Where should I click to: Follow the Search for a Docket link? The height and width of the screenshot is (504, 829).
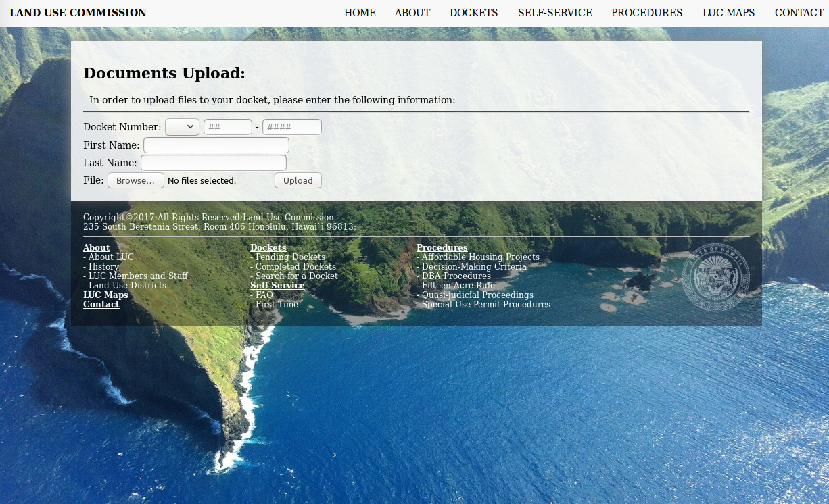(297, 276)
